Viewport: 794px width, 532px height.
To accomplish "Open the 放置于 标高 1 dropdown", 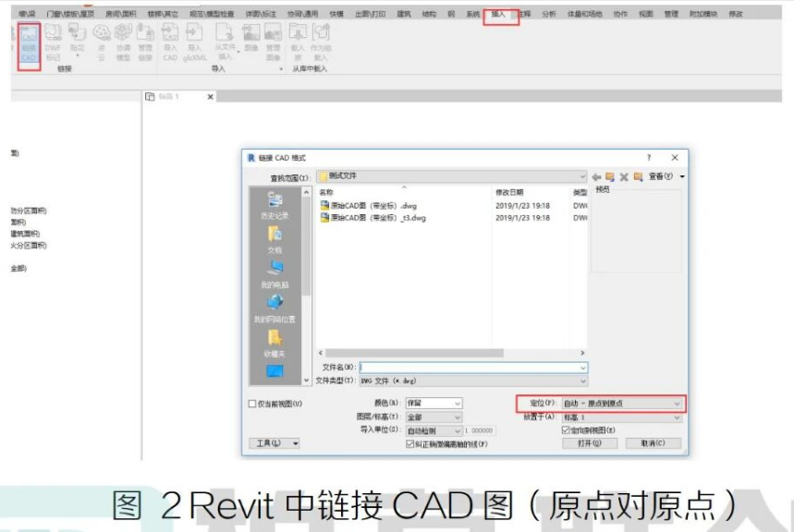I will pyautogui.click(x=622, y=417).
